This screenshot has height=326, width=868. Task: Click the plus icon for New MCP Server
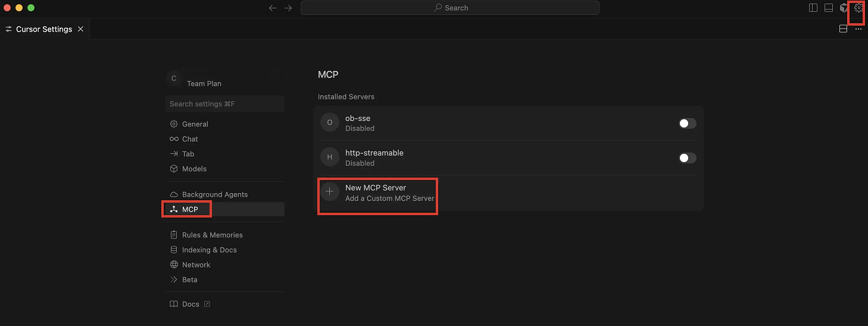pyautogui.click(x=330, y=192)
